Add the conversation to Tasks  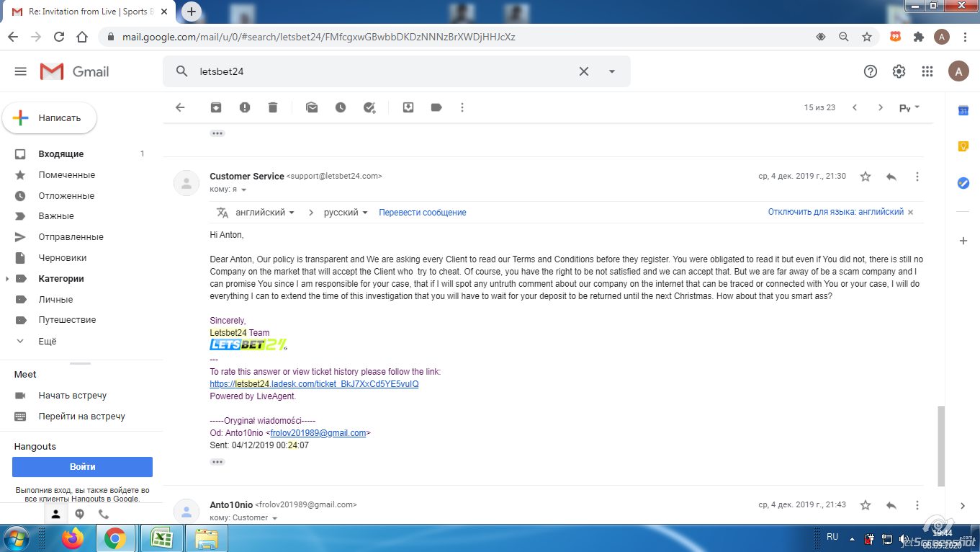[x=369, y=107]
